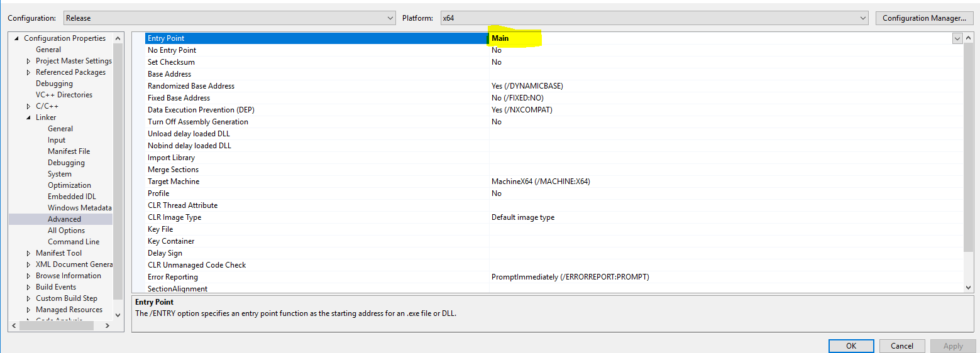Open the Configuration dropdown showing Release
980x353 pixels.
click(229, 18)
